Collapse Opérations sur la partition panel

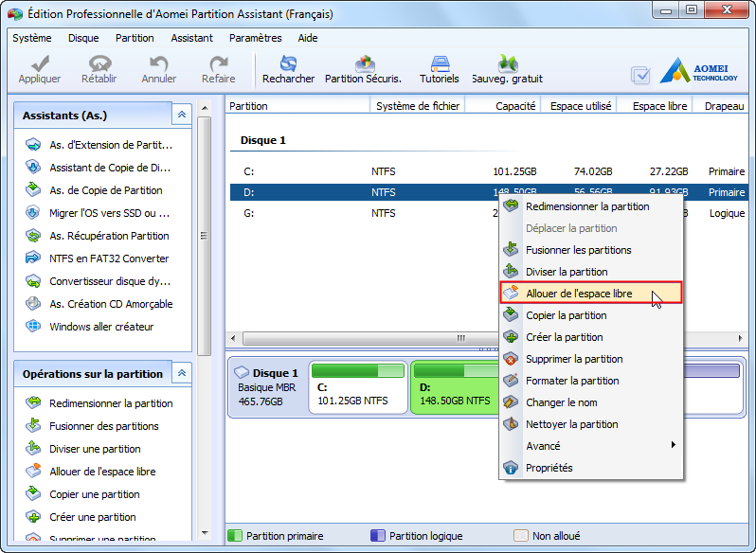tap(182, 373)
